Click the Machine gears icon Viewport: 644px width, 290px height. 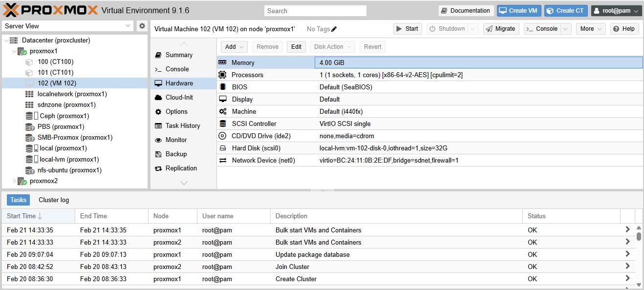[223, 111]
